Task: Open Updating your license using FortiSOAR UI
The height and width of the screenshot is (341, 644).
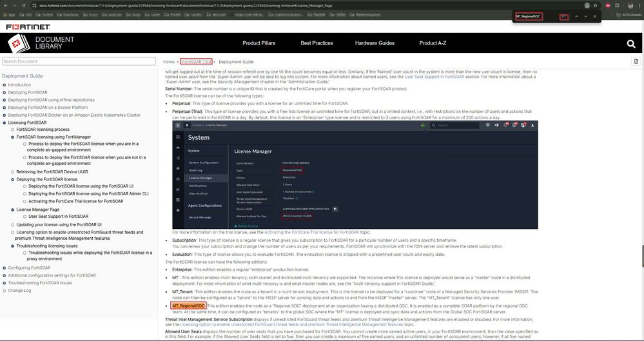Action: click(59, 225)
